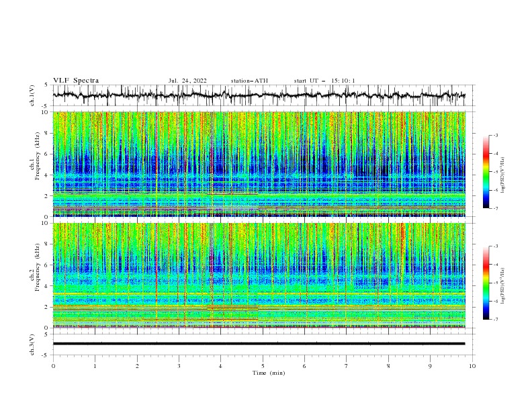
Task: Click time axis tick label "4"
Action: (220, 366)
